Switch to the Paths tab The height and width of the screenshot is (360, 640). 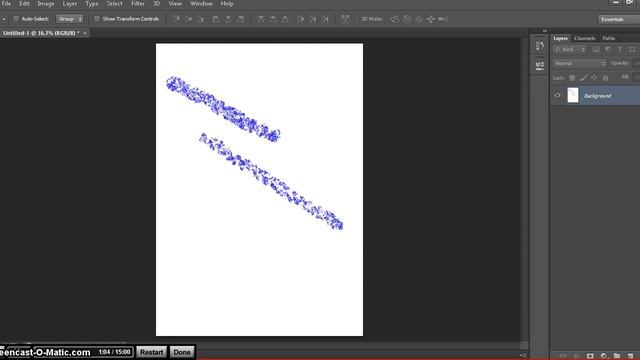(609, 38)
